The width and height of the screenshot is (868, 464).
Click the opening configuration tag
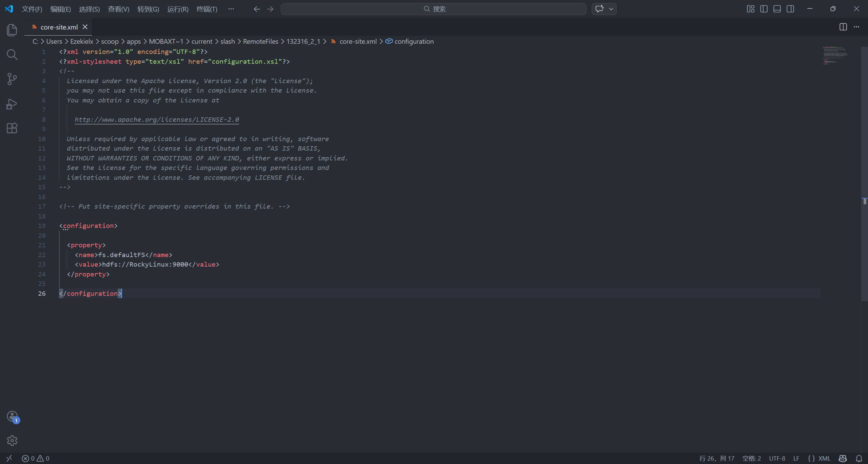tap(88, 226)
